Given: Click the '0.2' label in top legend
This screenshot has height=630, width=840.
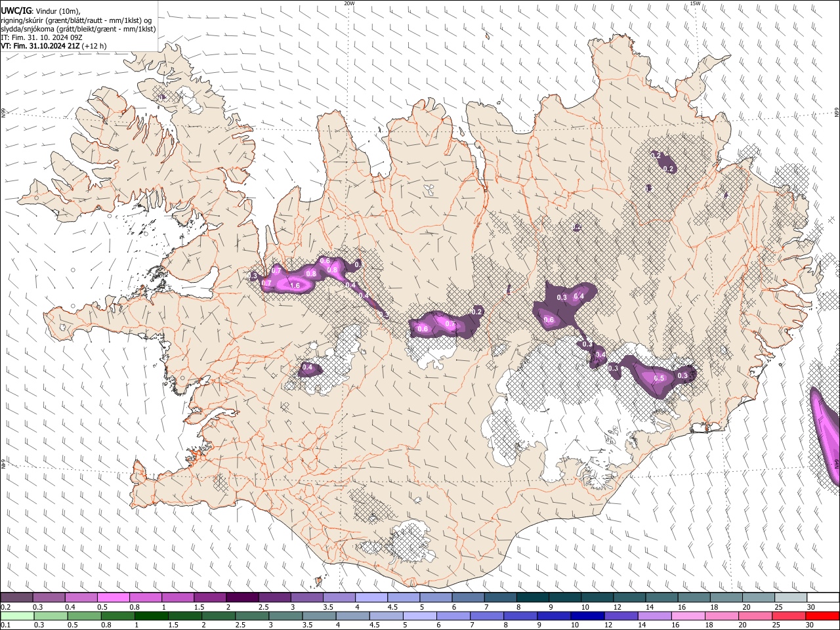Looking at the screenshot, I should [x=4, y=607].
